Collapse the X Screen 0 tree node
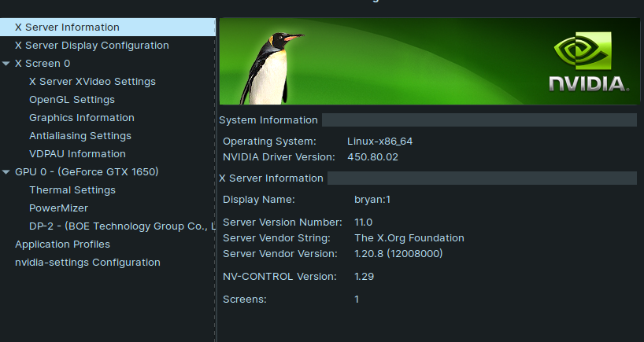The height and width of the screenshot is (342, 644). pyautogui.click(x=6, y=64)
